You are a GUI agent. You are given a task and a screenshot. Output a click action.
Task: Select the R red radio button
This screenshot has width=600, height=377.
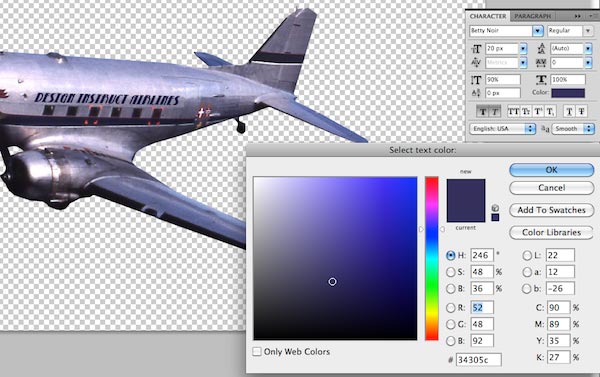tap(451, 308)
